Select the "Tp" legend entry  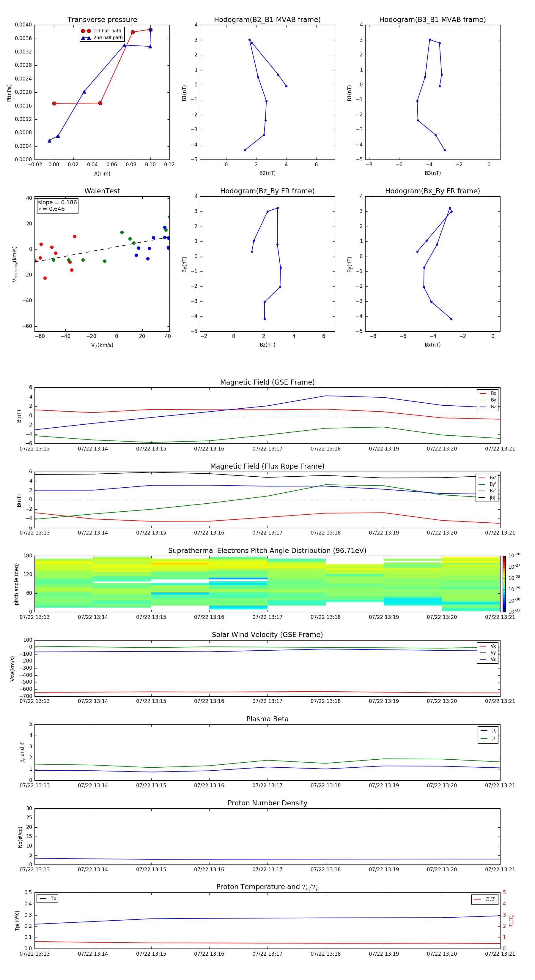click(48, 899)
